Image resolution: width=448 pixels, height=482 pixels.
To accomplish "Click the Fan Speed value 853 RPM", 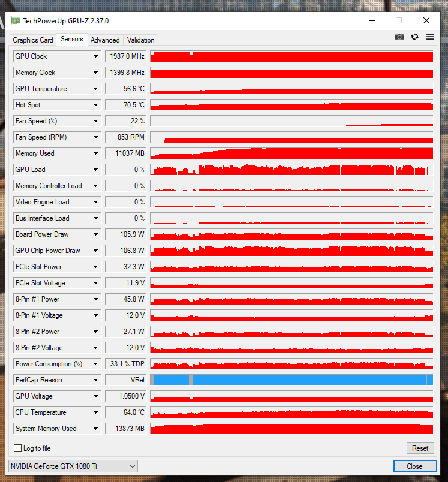I will pyautogui.click(x=126, y=137).
